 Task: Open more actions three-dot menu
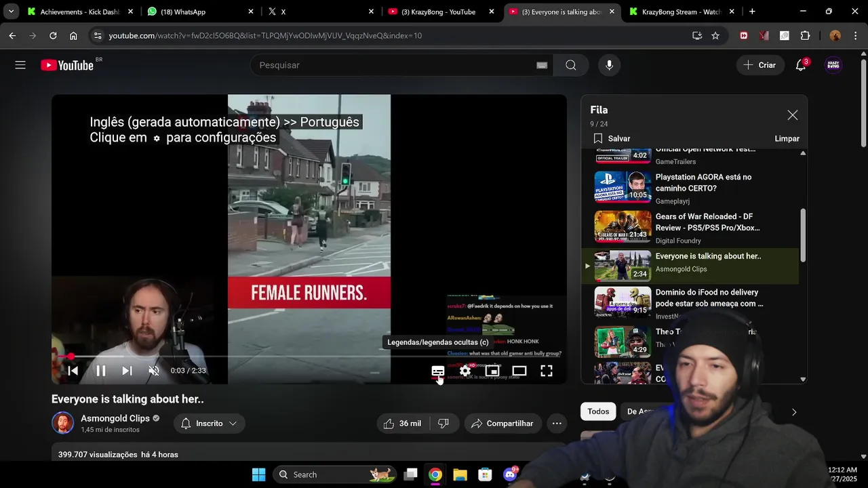click(557, 424)
